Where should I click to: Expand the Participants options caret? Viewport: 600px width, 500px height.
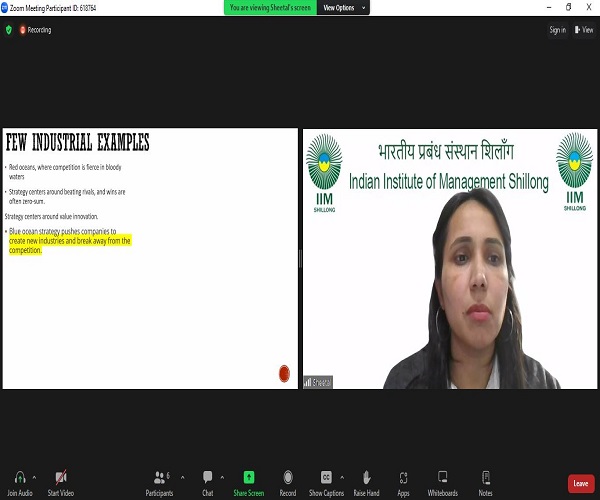tap(183, 477)
